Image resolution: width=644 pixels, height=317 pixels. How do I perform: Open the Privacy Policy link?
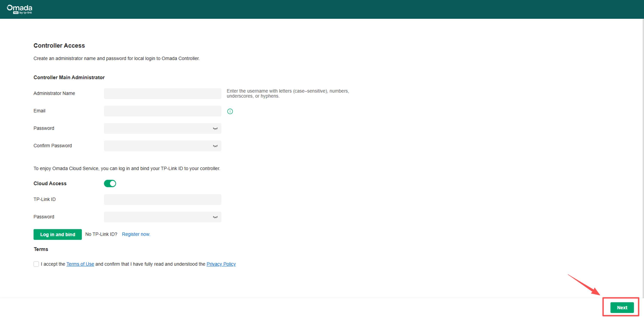click(221, 264)
